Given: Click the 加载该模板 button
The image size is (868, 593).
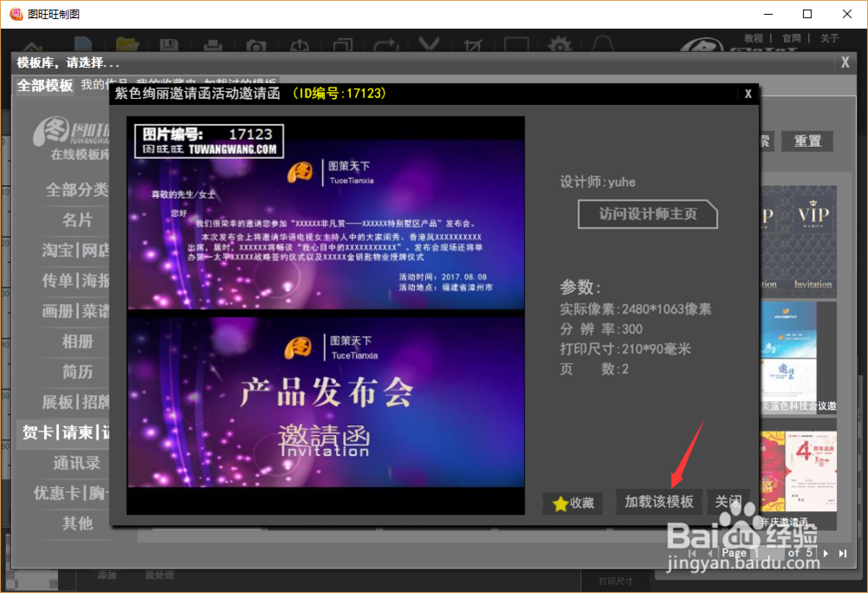Looking at the screenshot, I should click(x=658, y=503).
